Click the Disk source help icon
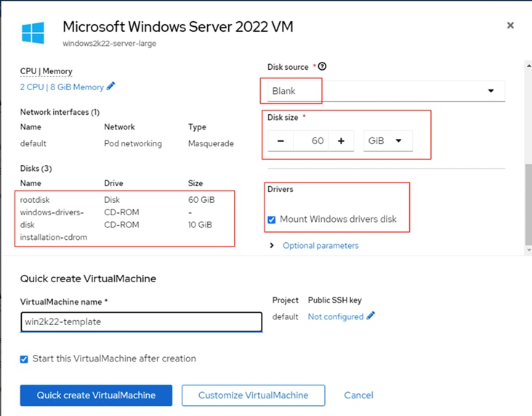532x416 pixels. (322, 67)
